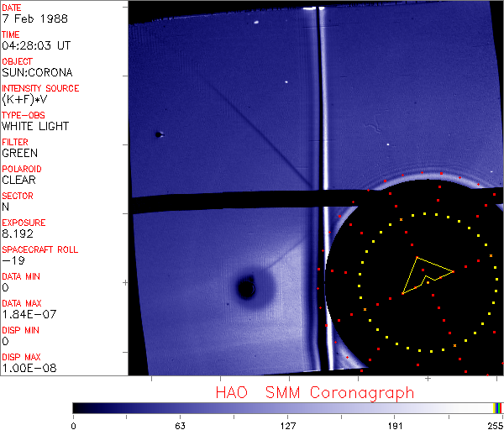
Task: Click the color bar near the 127 mark
Action: point(287,407)
